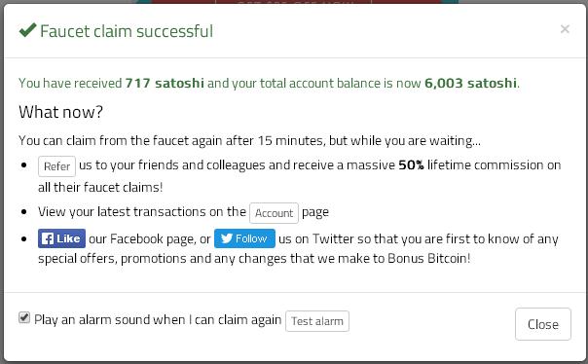Click the Twitter bird icon
588x364 pixels.
(x=227, y=238)
